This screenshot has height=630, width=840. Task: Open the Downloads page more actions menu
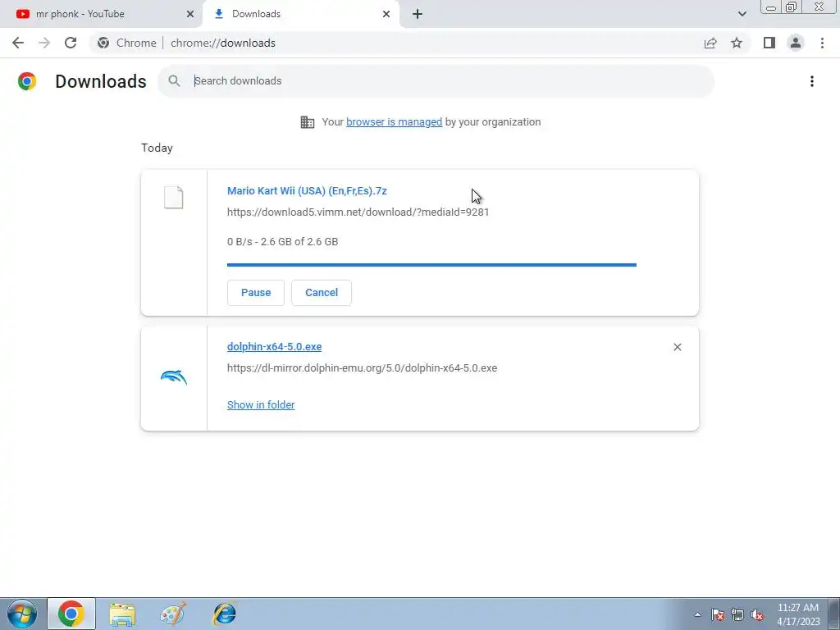pyautogui.click(x=812, y=81)
